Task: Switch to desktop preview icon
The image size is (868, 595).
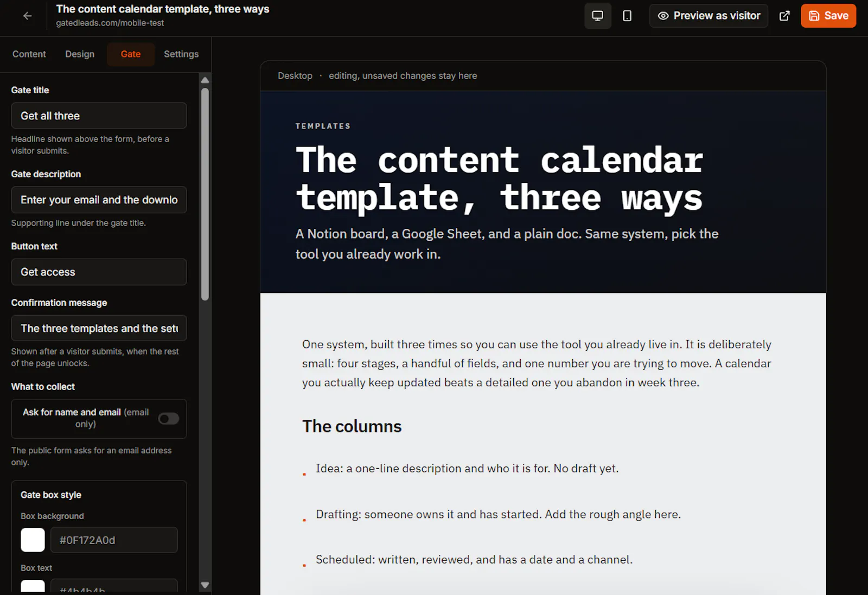Action: [598, 16]
